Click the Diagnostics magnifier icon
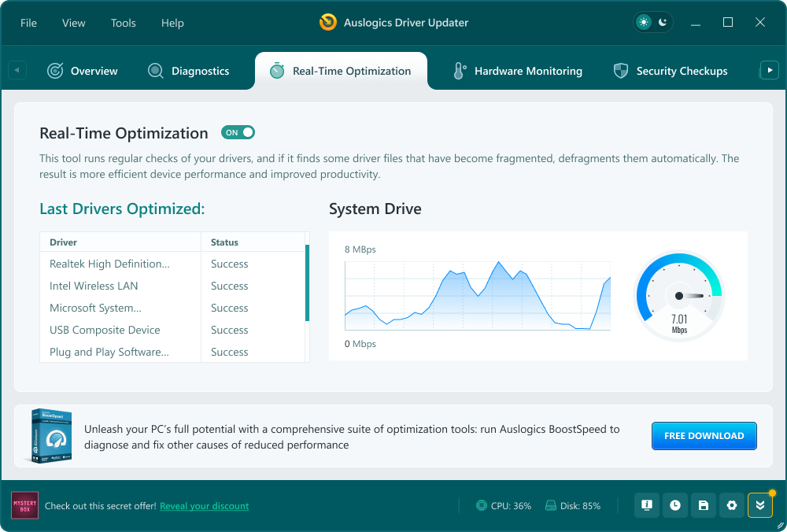 click(155, 71)
